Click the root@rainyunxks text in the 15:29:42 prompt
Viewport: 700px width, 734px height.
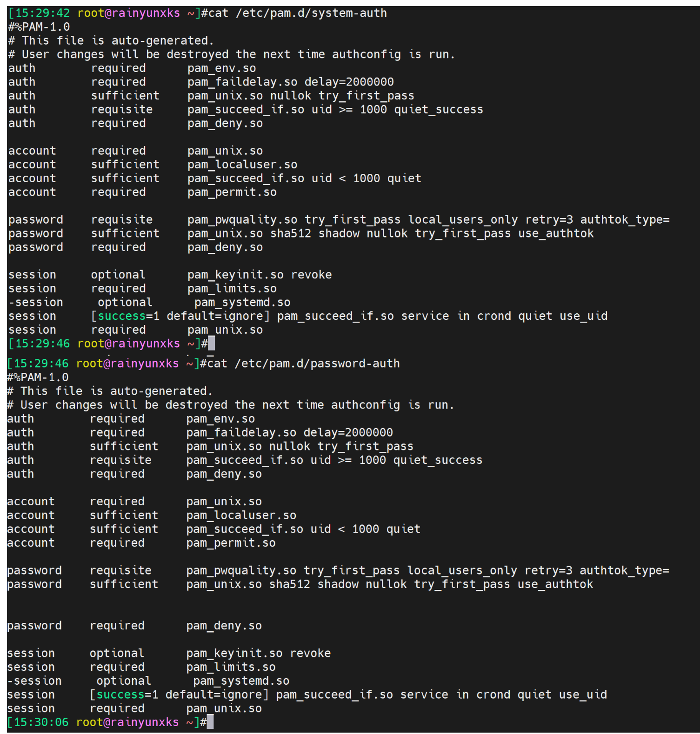[x=128, y=13]
